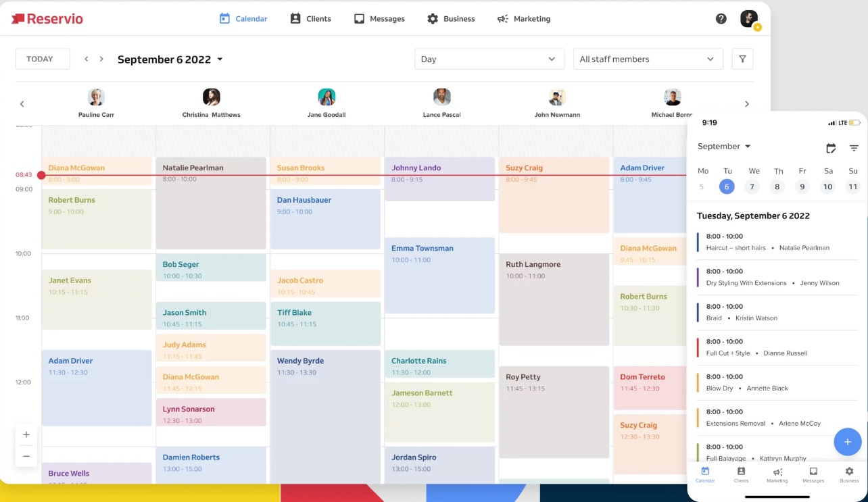Screen dimensions: 868x502
Task: Tap Tuesday 6, the highlighted day in phone preview
Action: click(x=727, y=186)
